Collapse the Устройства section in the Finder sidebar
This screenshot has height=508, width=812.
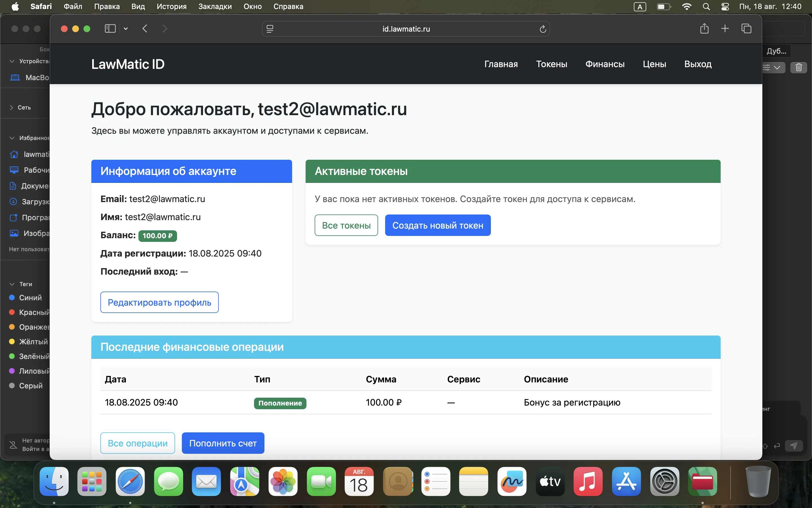click(12, 61)
